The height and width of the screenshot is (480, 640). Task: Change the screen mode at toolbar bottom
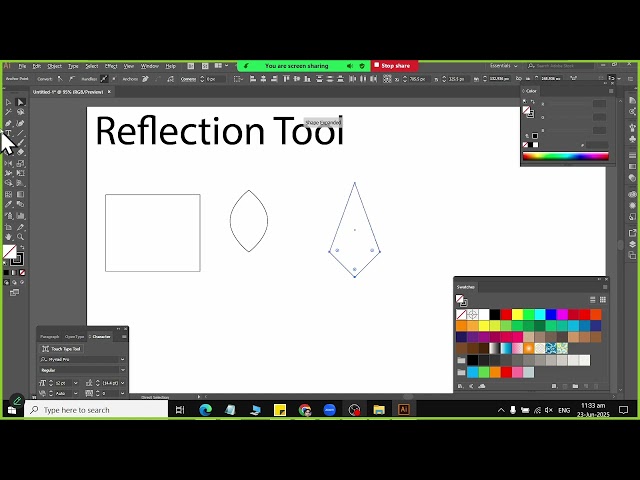coord(14,293)
